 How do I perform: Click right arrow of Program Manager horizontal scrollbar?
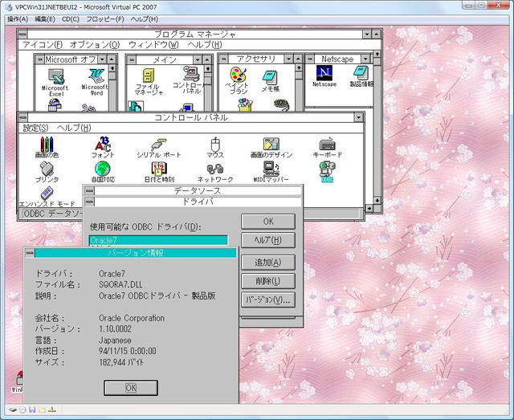coord(369,208)
